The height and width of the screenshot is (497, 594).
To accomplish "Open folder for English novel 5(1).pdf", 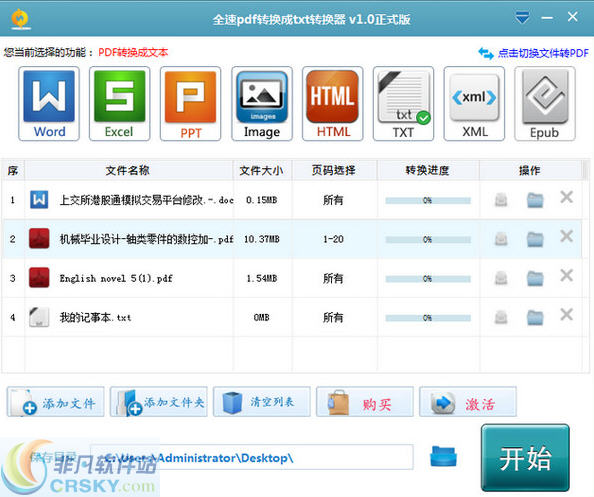I will tap(535, 278).
